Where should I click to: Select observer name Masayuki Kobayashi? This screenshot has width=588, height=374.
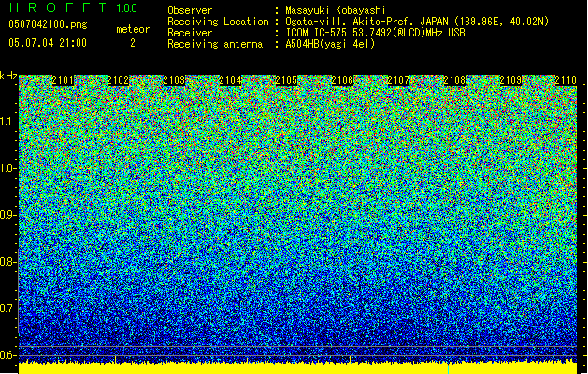[x=335, y=10]
